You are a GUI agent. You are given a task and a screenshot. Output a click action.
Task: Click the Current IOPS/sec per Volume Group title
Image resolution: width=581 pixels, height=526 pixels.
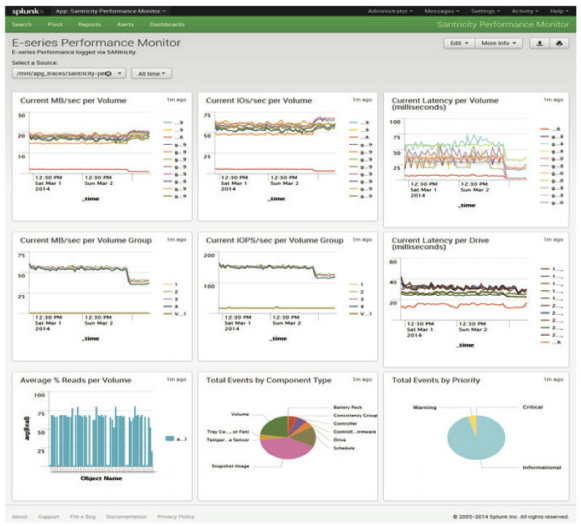(274, 240)
